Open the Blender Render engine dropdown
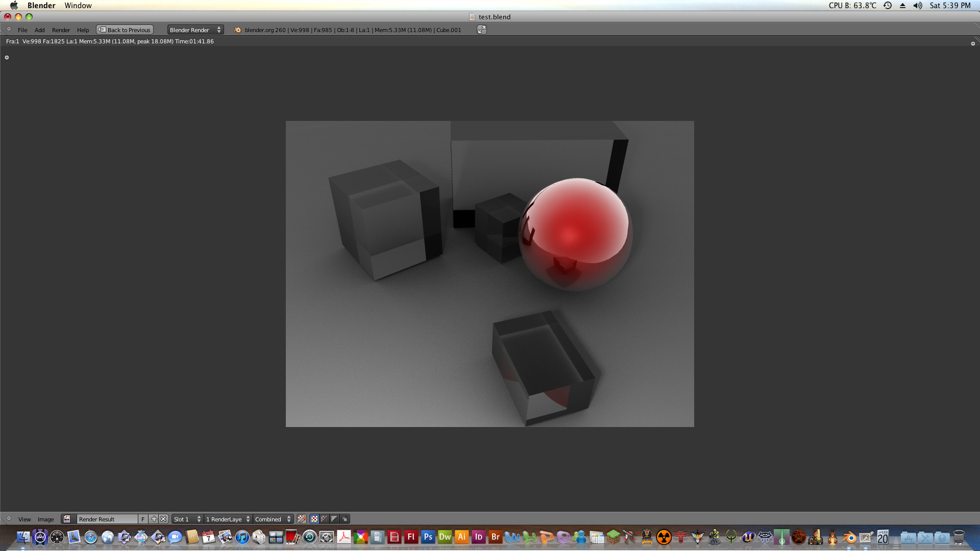 (x=195, y=30)
